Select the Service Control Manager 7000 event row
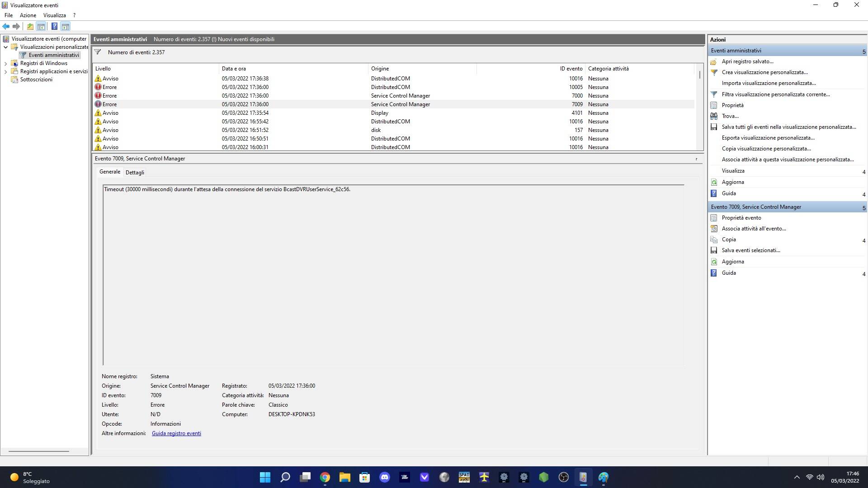The image size is (868, 488). [x=393, y=96]
